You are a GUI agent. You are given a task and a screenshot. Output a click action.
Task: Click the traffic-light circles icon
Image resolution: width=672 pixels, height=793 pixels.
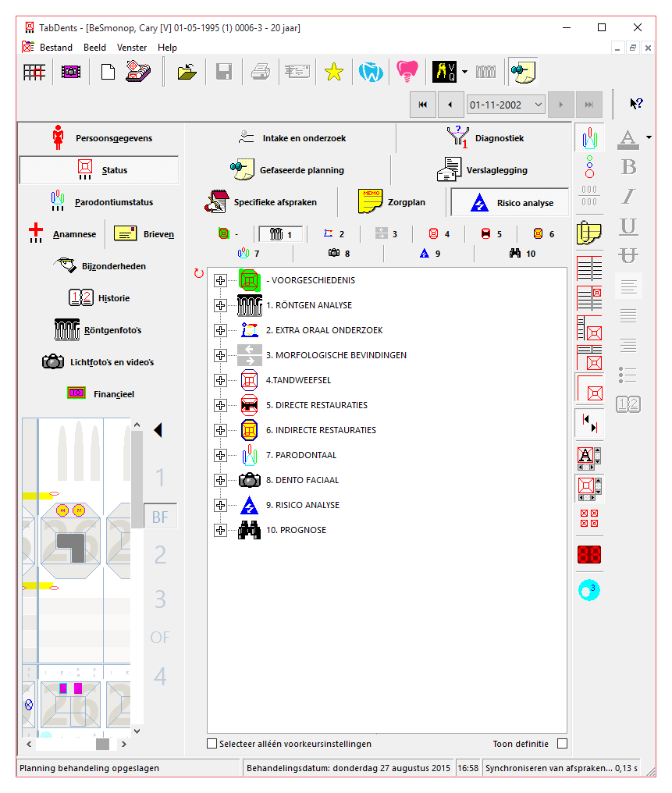pos(589,167)
